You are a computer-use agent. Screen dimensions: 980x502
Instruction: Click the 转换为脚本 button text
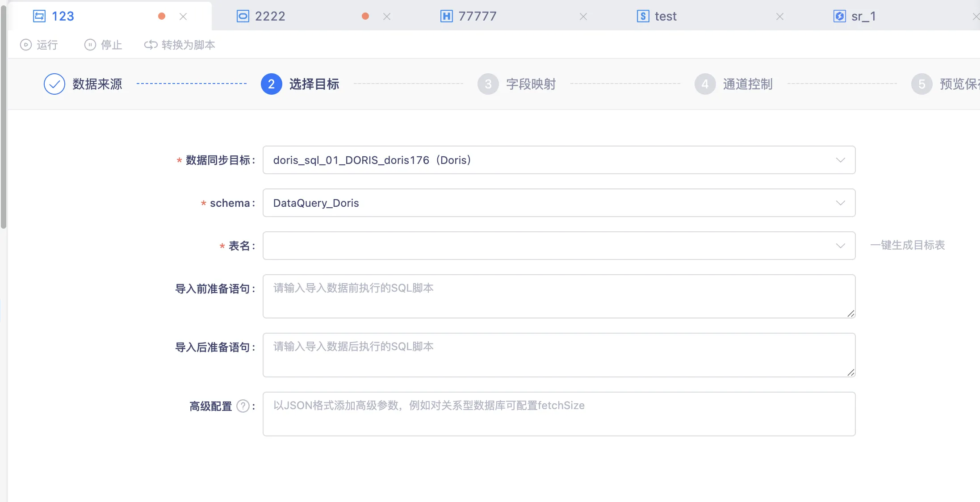(188, 45)
